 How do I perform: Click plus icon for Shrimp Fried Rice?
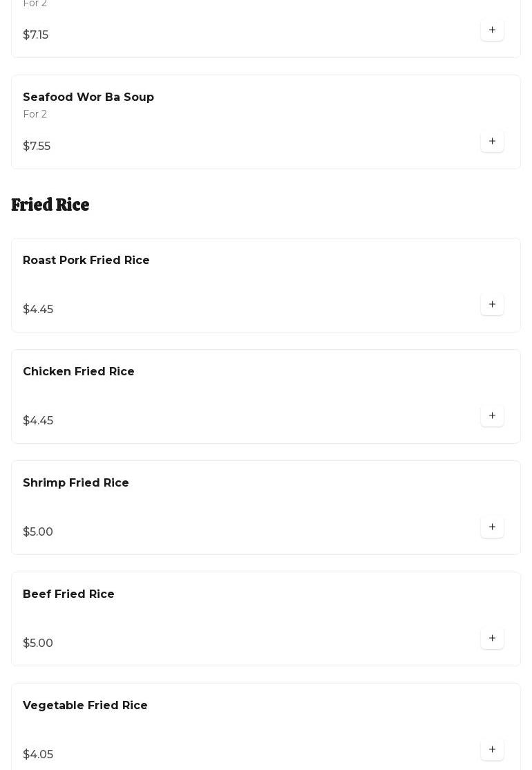pos(492,527)
